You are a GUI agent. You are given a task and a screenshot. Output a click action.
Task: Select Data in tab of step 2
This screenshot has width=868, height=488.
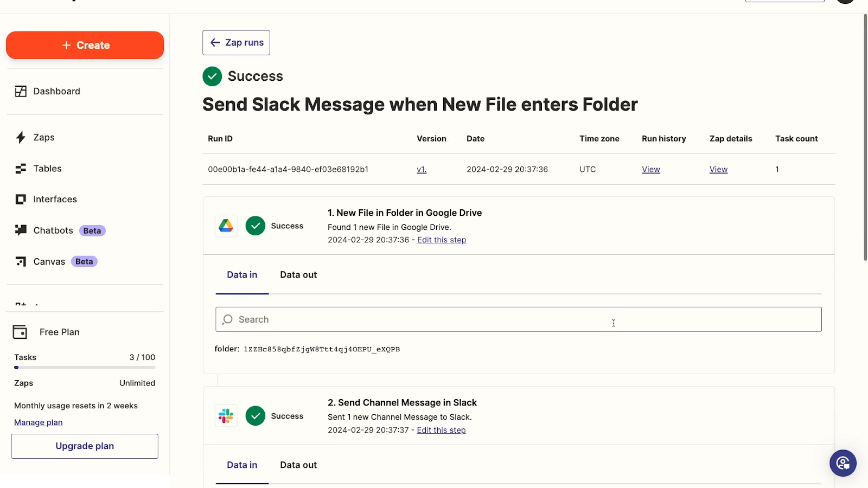tap(242, 465)
